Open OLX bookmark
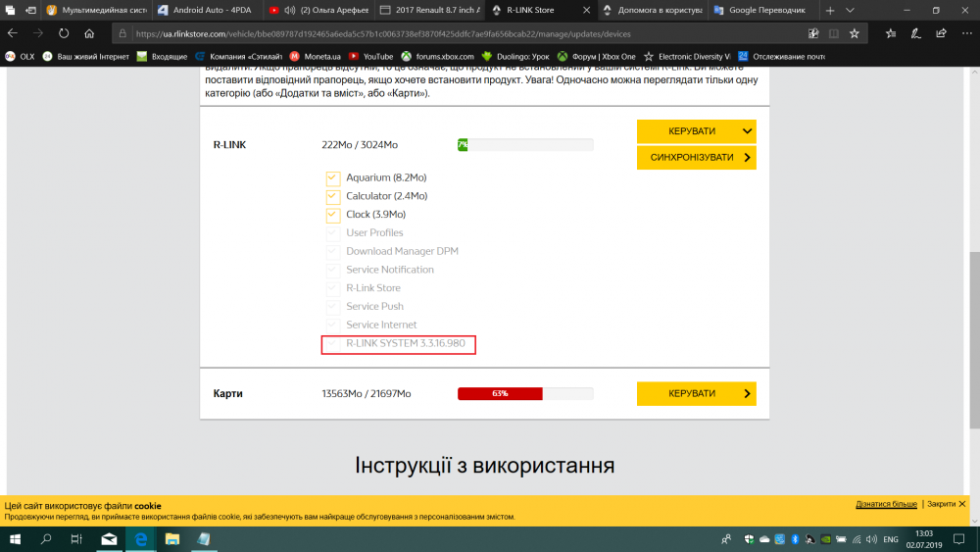 [x=20, y=56]
